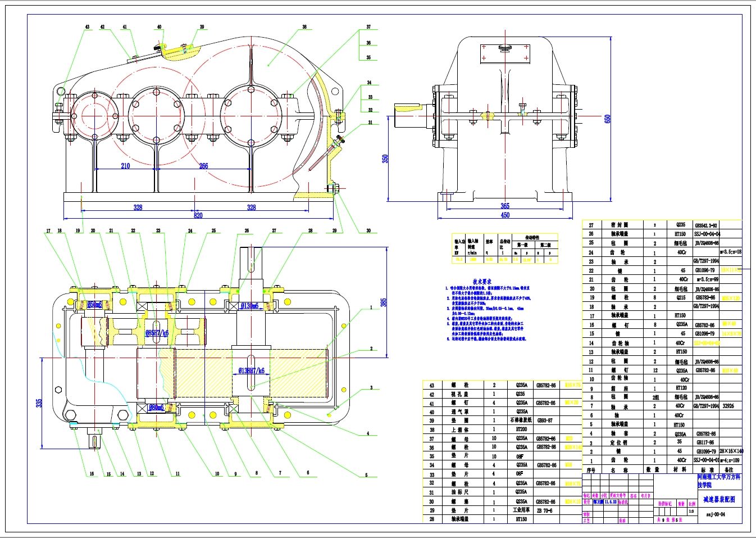
Task: Click the 箱座 part name cell
Action: (618, 388)
